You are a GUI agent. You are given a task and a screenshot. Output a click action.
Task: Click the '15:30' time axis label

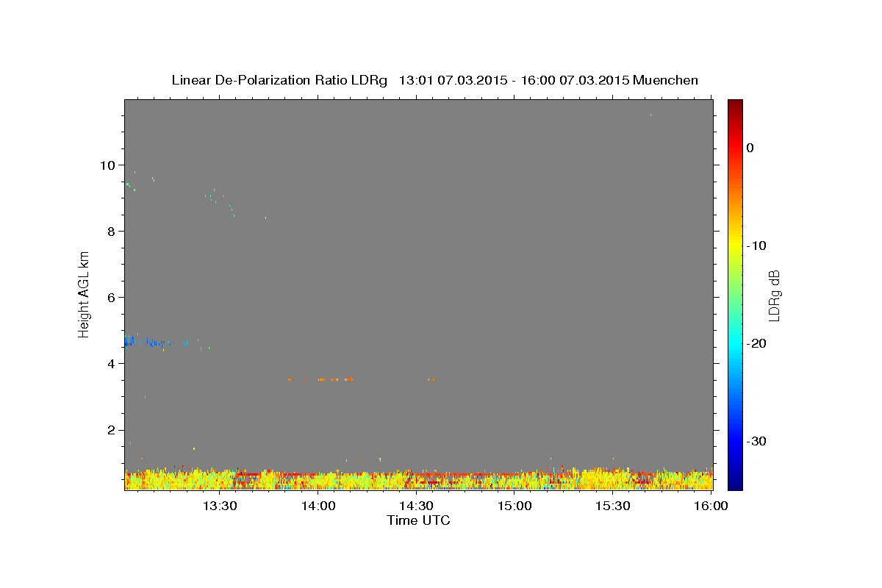612,506
